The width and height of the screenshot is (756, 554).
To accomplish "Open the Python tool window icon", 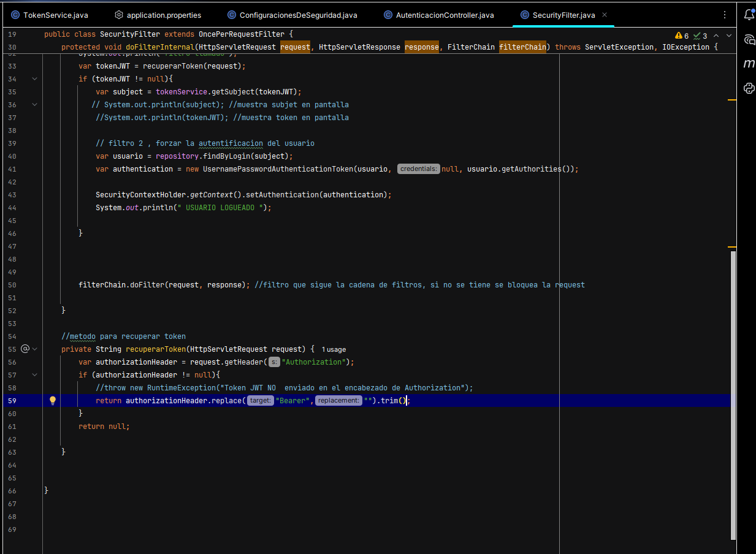I will coord(749,88).
